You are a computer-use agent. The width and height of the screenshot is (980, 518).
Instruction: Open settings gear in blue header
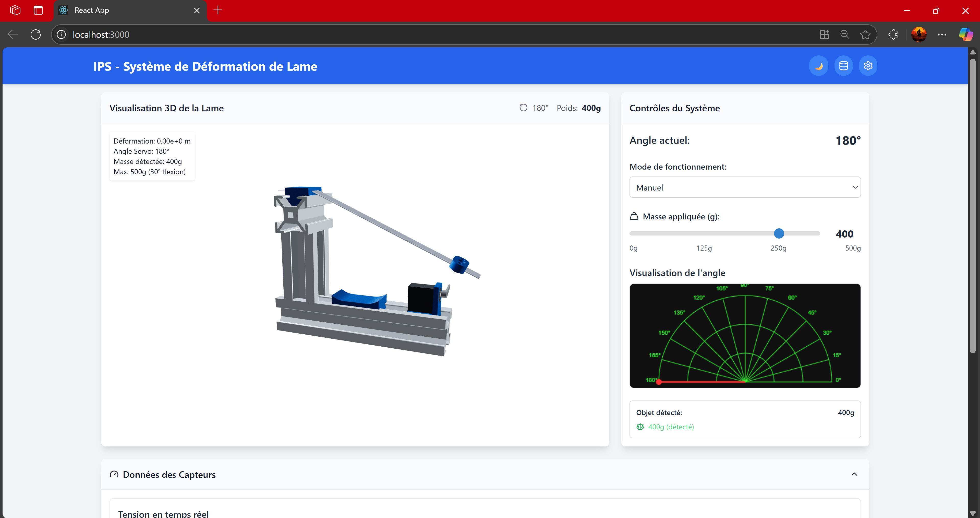pos(868,66)
